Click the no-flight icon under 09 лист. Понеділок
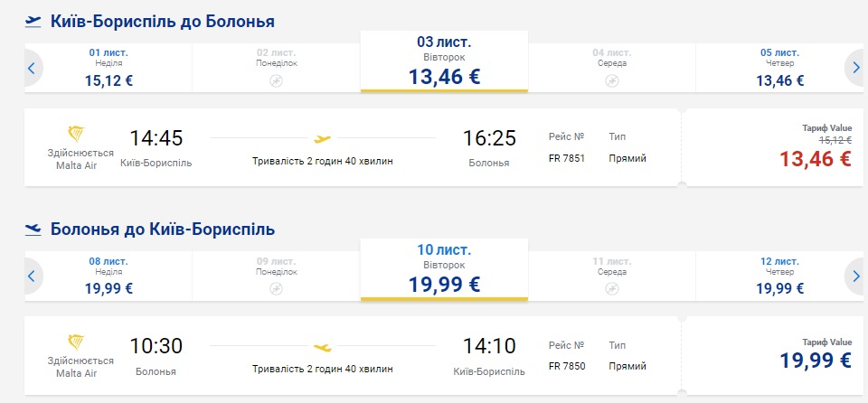 click(x=277, y=288)
